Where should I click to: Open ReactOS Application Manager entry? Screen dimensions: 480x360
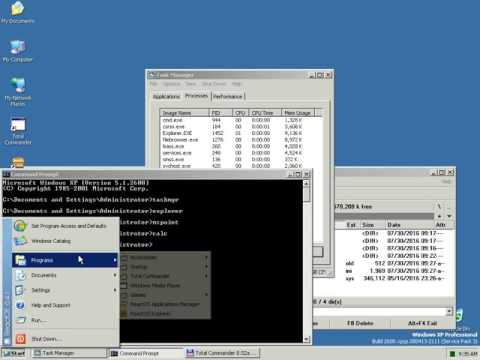click(165, 304)
